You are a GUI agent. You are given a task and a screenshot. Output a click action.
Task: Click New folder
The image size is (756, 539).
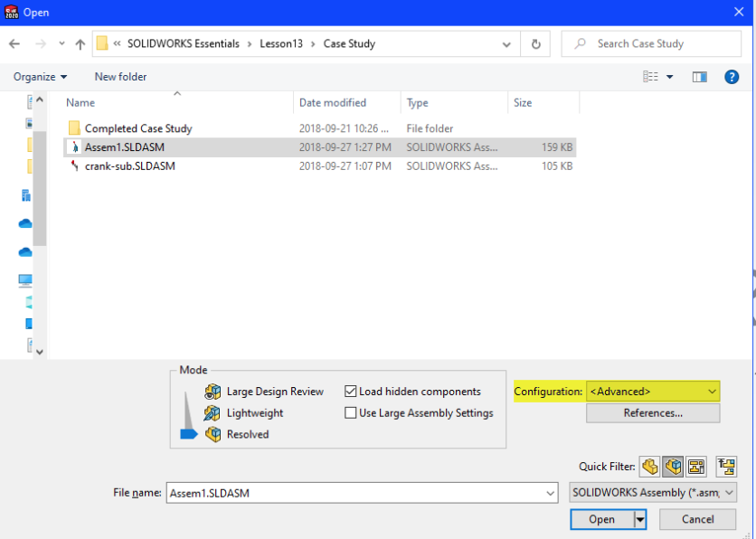coord(120,77)
